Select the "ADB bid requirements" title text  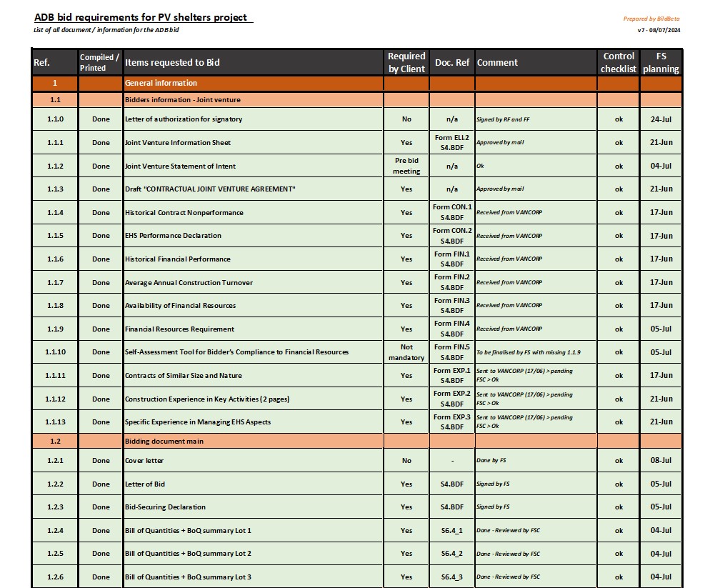143,17
